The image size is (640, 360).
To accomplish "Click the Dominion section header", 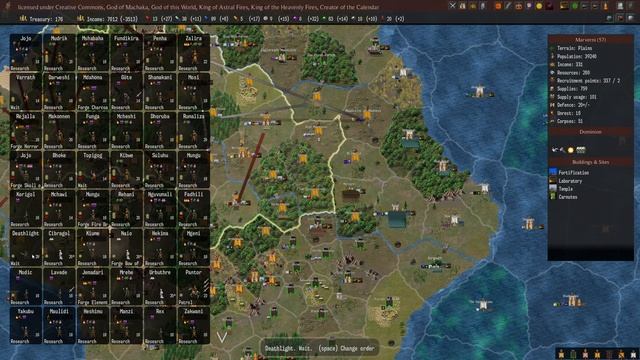I will (x=590, y=132).
